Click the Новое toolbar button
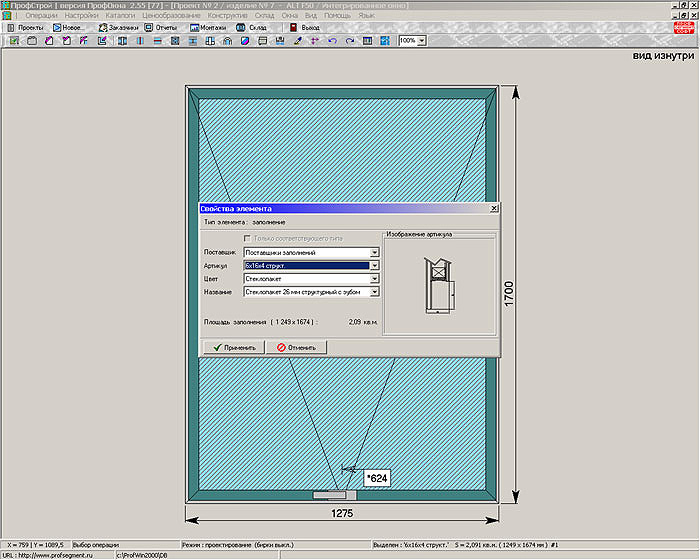 (x=68, y=27)
